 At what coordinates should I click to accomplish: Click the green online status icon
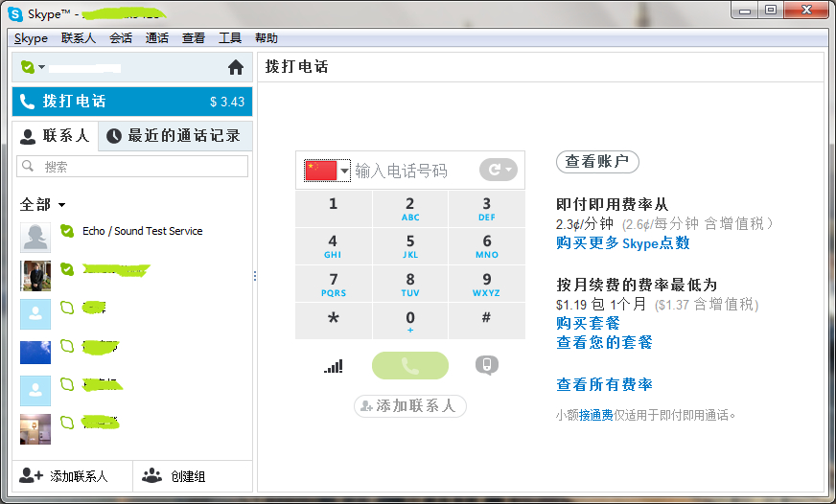pyautogui.click(x=27, y=67)
